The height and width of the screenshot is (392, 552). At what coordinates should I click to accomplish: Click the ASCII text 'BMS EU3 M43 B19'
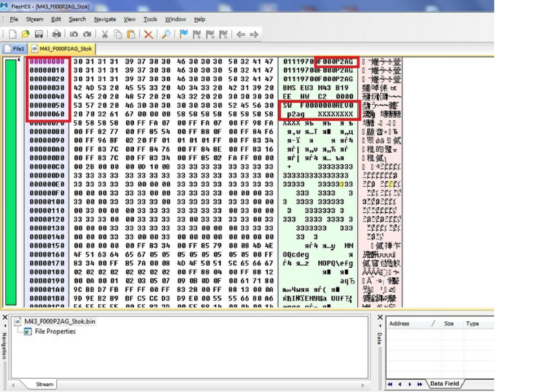point(316,88)
